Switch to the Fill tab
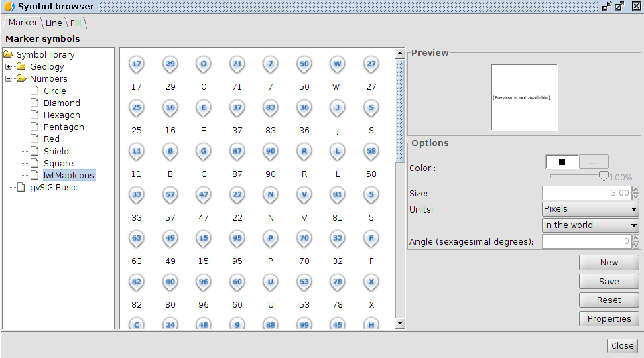The width and height of the screenshot is (644, 358). 76,23
